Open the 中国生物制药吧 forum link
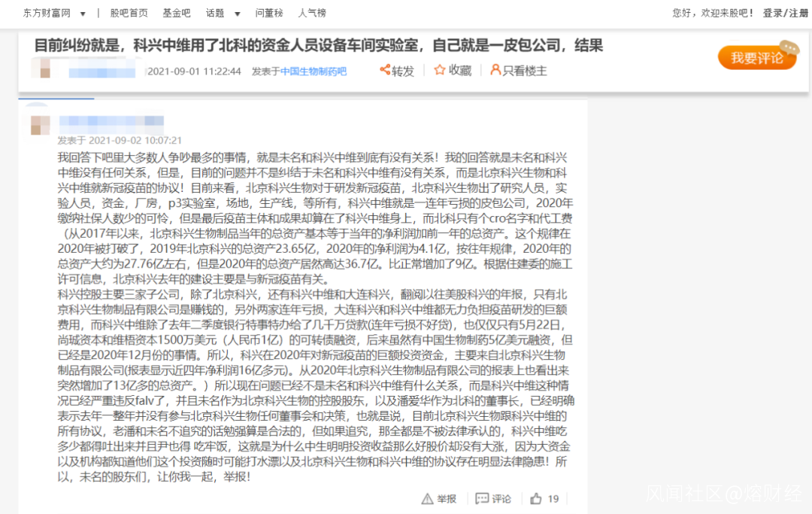The width and height of the screenshot is (812, 514). point(314,71)
